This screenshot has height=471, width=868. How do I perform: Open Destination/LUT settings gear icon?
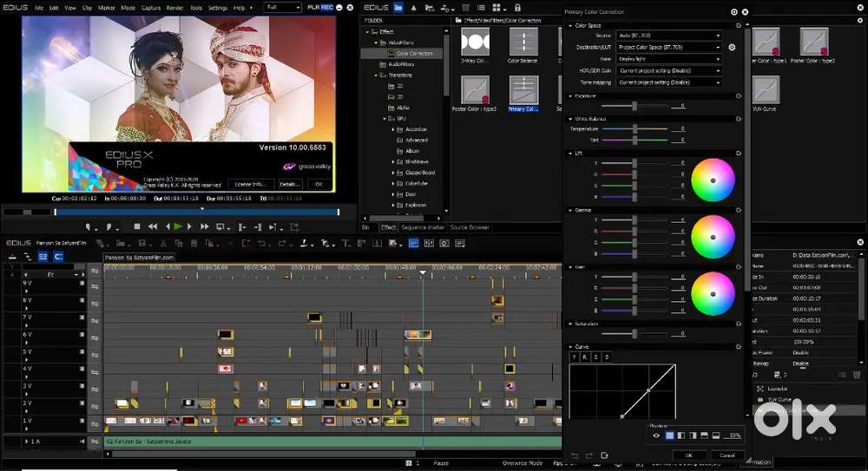732,48
